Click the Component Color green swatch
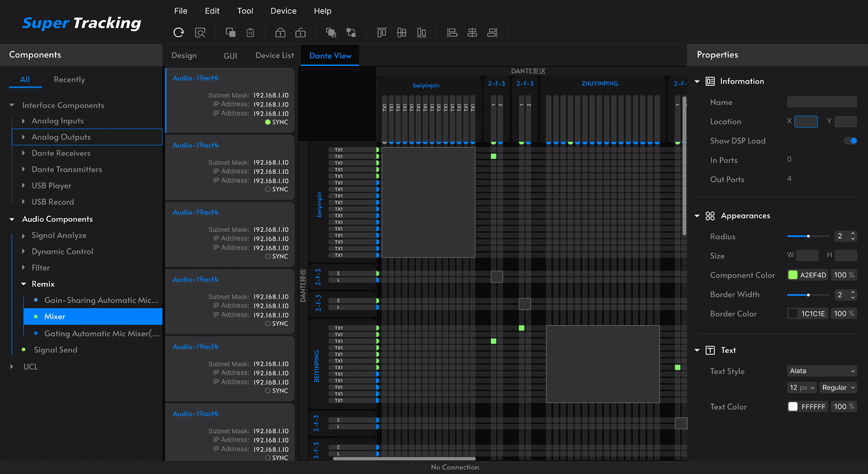The image size is (868, 474). click(x=793, y=275)
